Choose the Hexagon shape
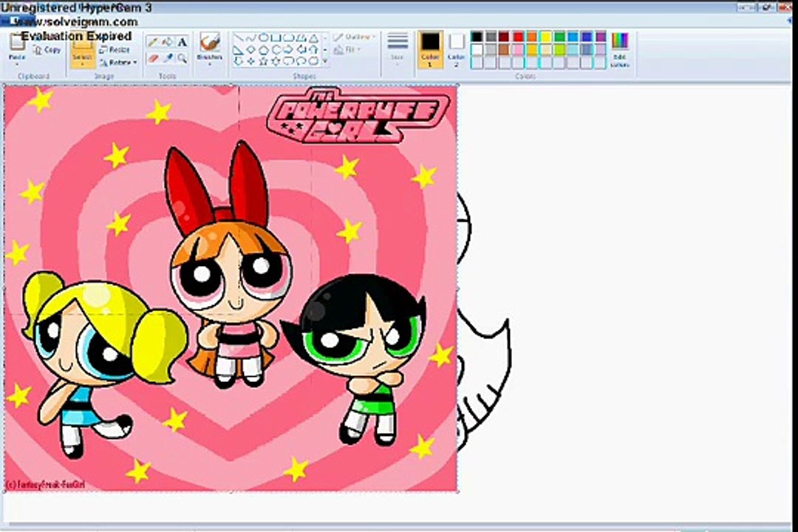This screenshot has height=532, width=798. point(276,50)
